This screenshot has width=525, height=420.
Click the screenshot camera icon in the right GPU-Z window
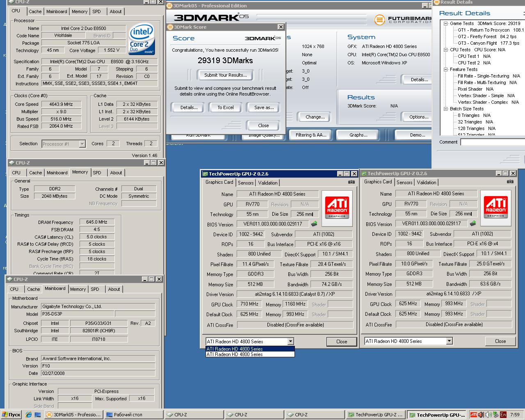[510, 181]
